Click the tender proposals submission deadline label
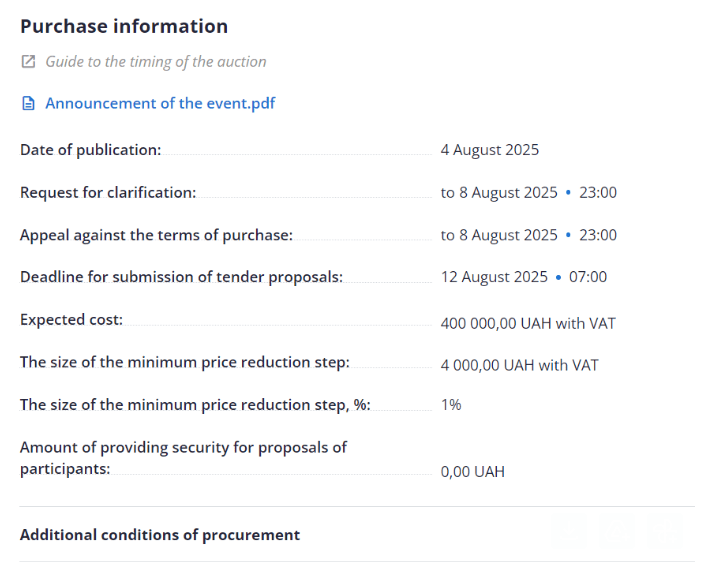This screenshot has height=562, width=709. tap(181, 277)
